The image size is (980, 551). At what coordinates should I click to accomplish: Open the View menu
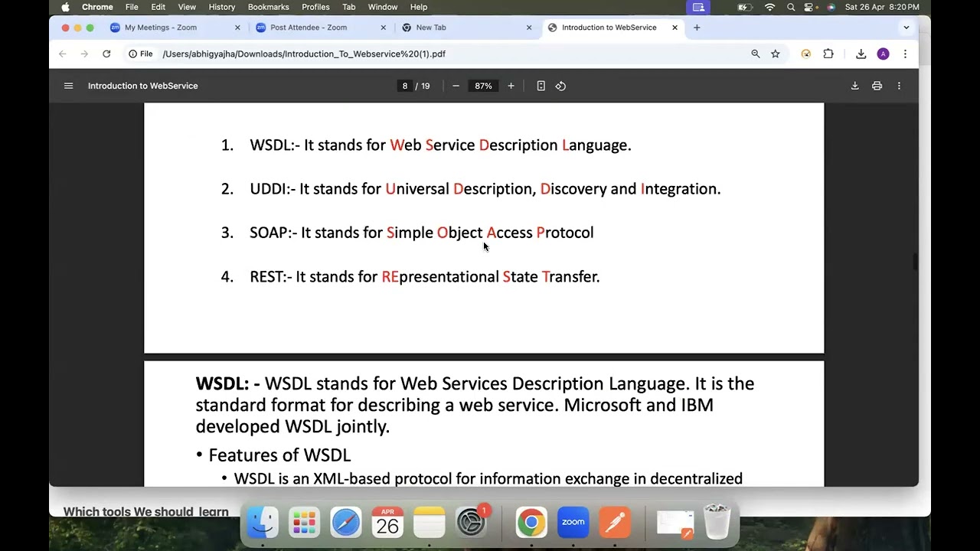(187, 7)
